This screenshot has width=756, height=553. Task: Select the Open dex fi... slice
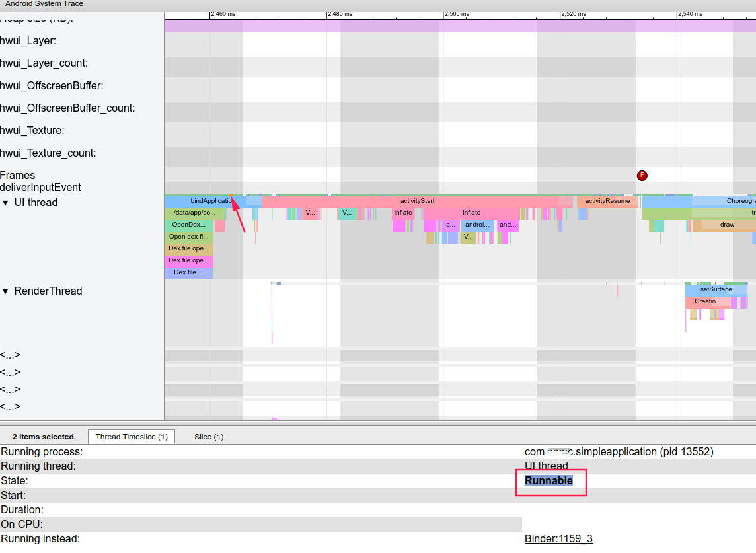coord(188,237)
